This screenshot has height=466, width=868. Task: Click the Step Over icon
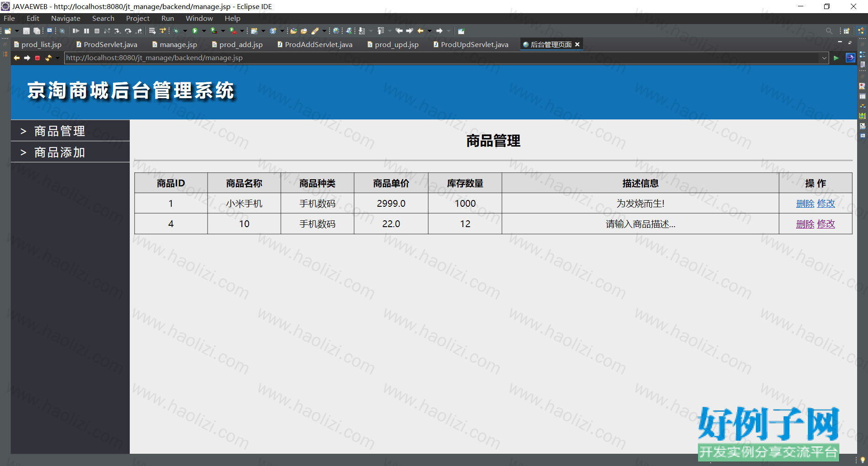(x=128, y=31)
